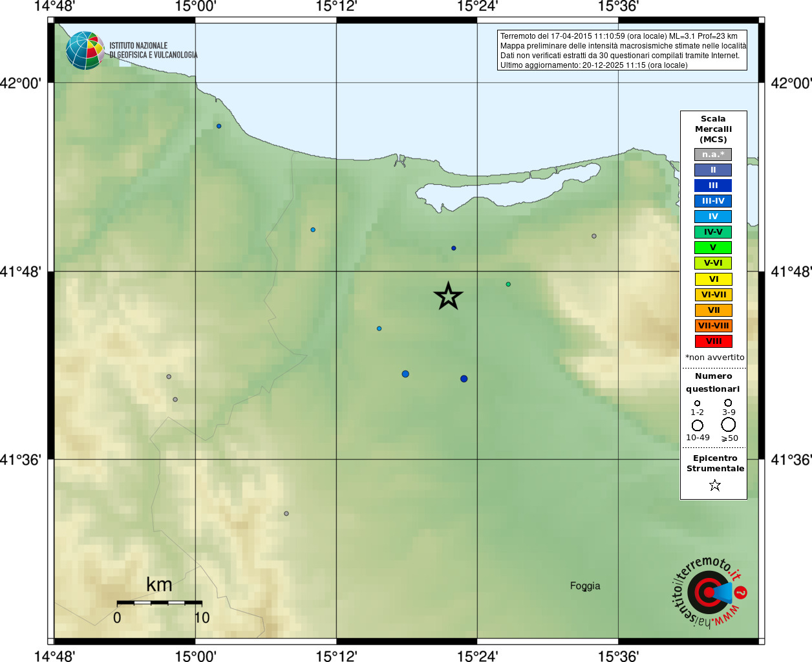The width and height of the screenshot is (812, 662).
Task: Click the green intensity dot east of epicenter
Action: 508,284
